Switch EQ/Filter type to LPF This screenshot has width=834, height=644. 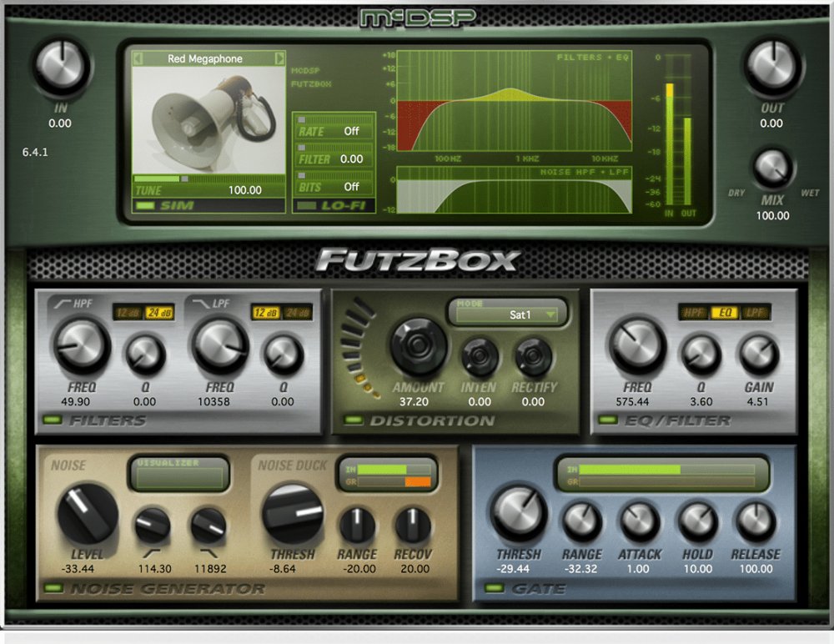click(x=756, y=313)
